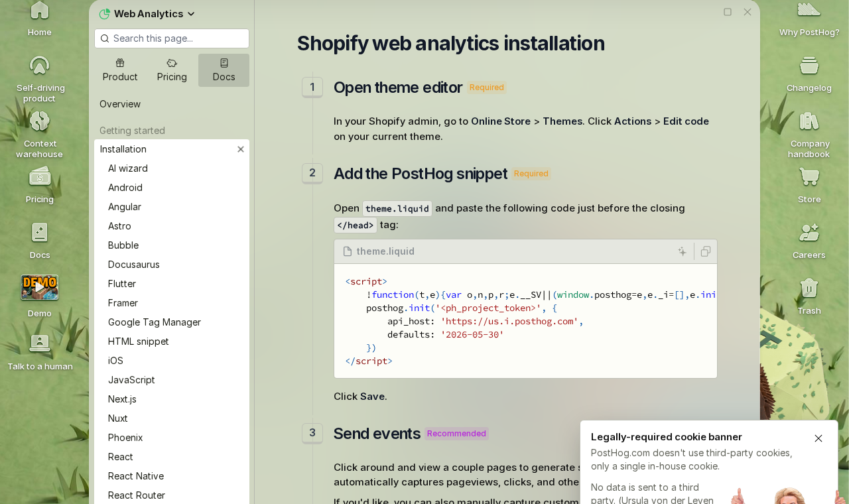Open Astro installation guide
Image resolution: width=849 pixels, height=504 pixels.
[119, 226]
